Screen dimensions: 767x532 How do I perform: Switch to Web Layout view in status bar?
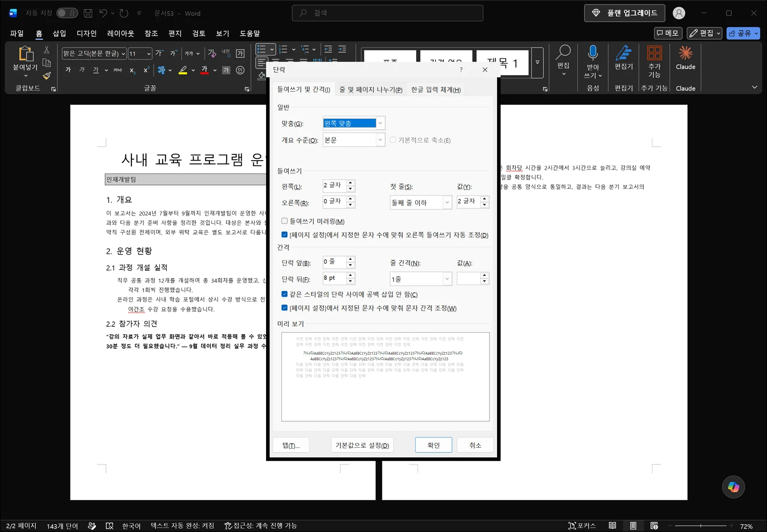[x=654, y=526]
